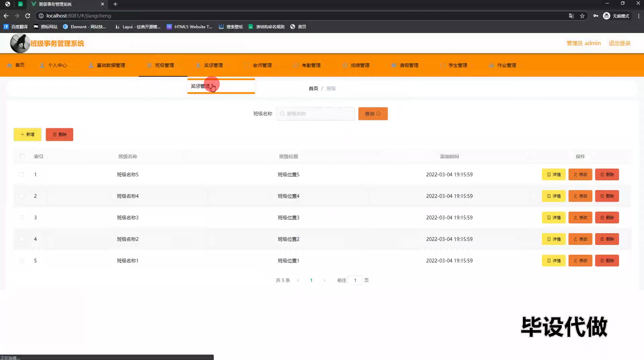Click the 删除 button above the table
The height and width of the screenshot is (360, 644).
click(x=59, y=135)
